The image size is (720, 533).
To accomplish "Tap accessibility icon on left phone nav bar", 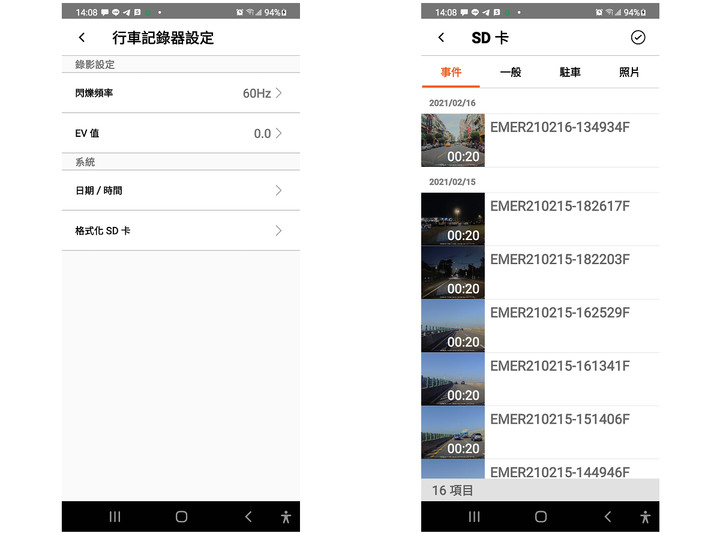I will 286,517.
